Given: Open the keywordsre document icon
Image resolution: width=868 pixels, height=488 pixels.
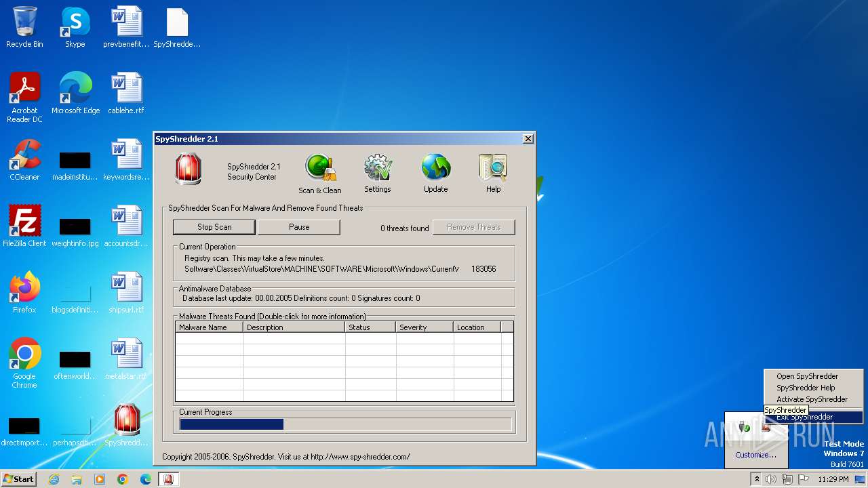Looking at the screenshot, I should tap(126, 160).
